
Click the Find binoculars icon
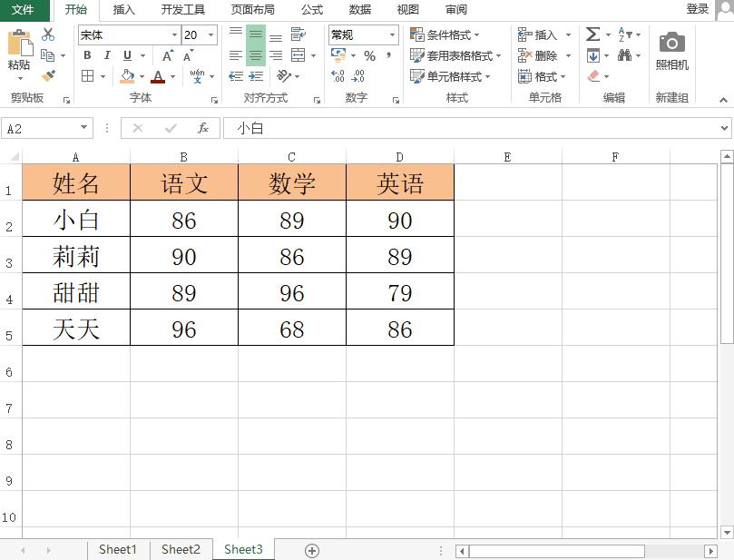(625, 54)
